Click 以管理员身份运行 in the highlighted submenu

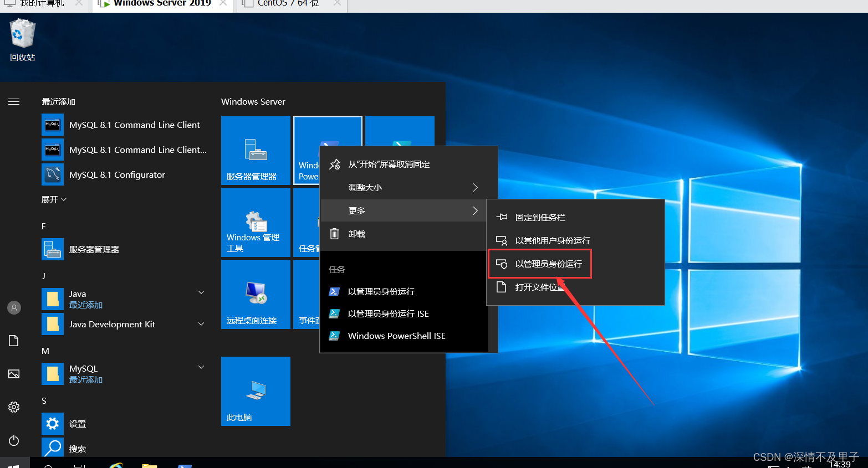point(540,264)
